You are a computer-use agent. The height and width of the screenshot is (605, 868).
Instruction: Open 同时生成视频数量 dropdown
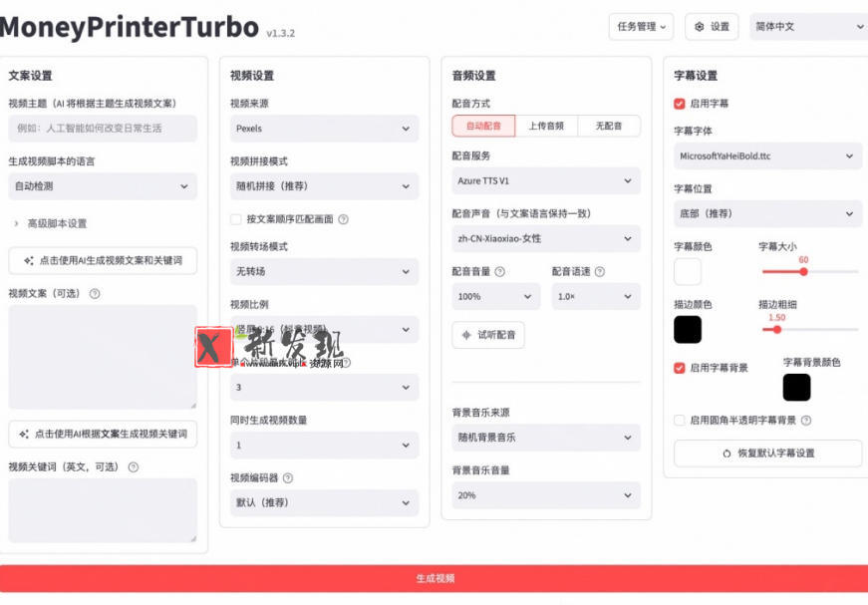click(325, 446)
